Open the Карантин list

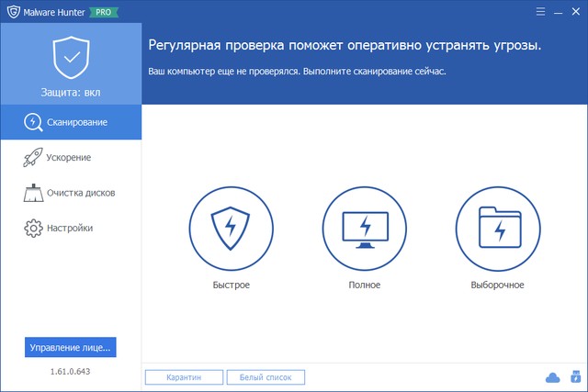(185, 376)
